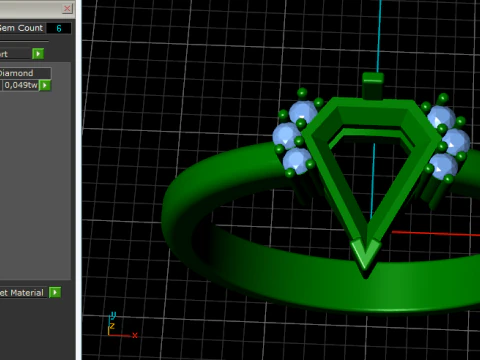This screenshot has height=360, width=480.
Task: Click the Gem Count label
Action: 22,28
